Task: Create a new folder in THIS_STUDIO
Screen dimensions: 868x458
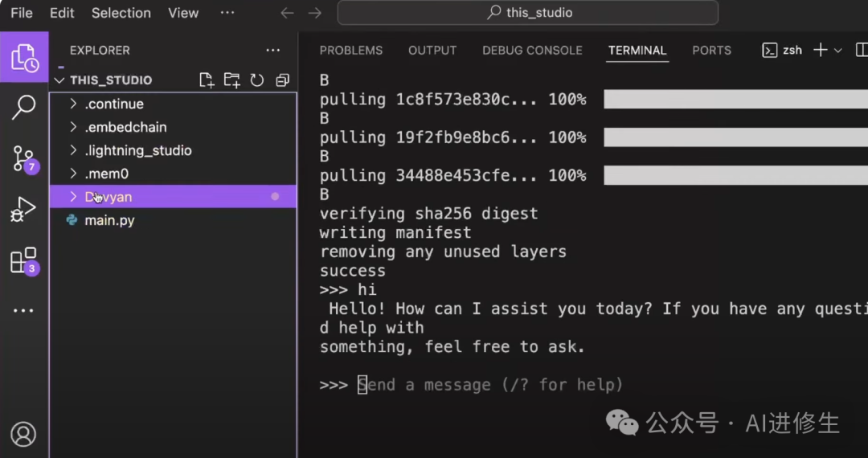Action: click(x=232, y=80)
